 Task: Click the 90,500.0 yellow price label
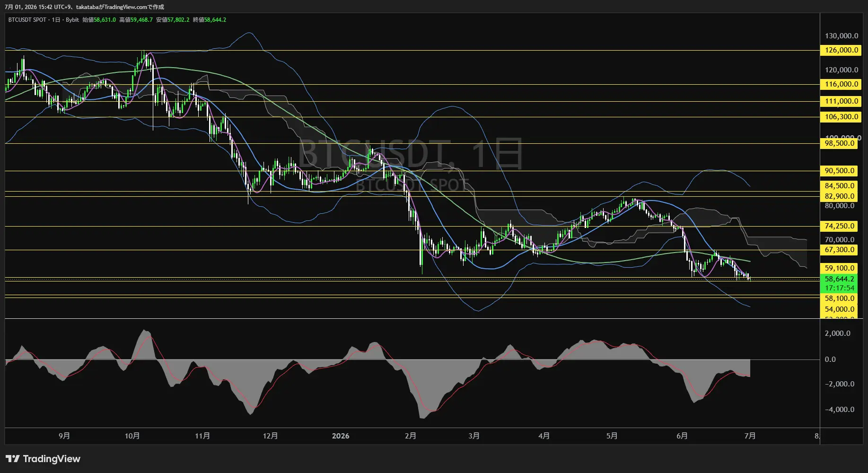[839, 171]
